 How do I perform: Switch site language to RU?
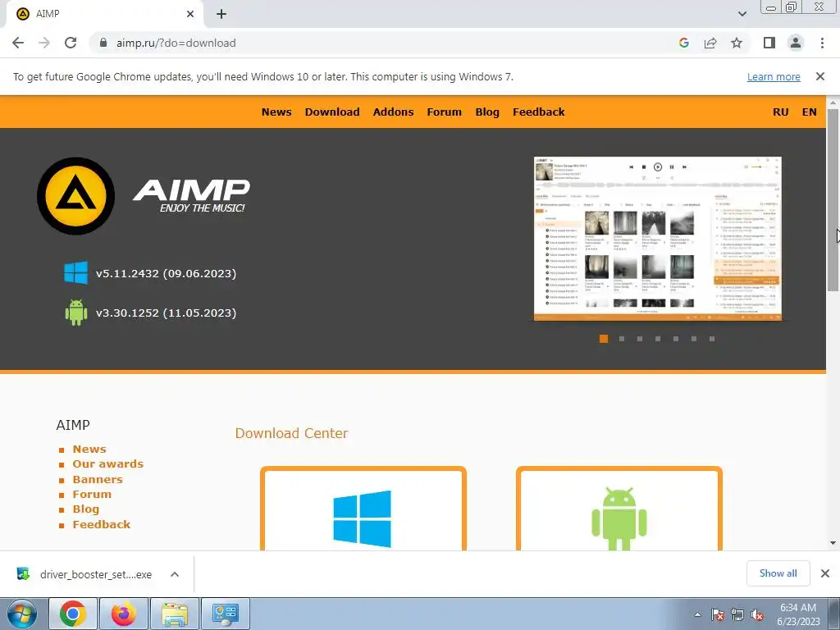pos(781,112)
